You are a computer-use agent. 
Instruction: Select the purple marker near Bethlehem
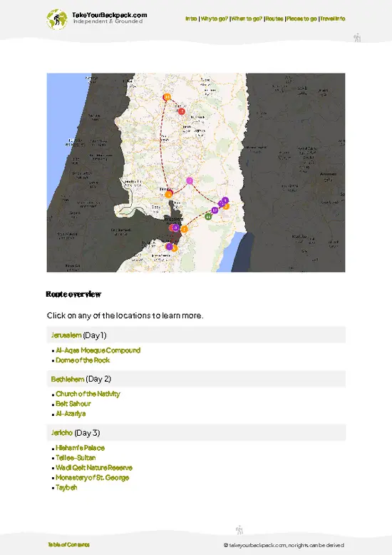point(169,246)
